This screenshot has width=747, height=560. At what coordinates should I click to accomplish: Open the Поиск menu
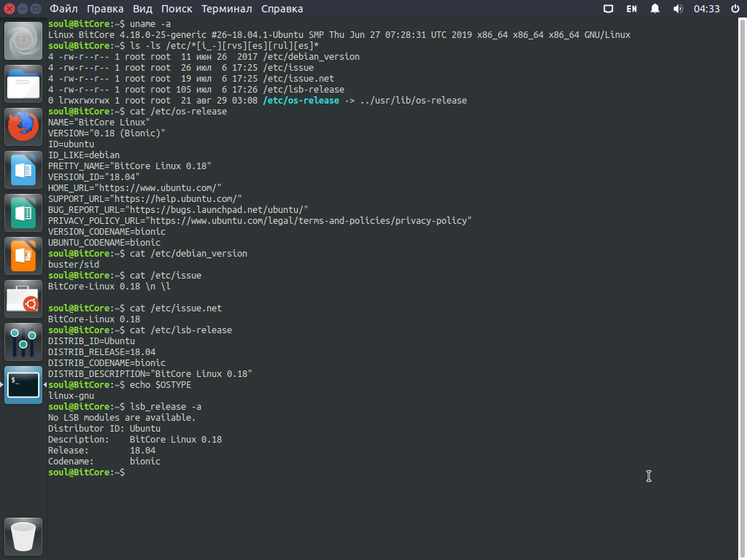tap(177, 9)
